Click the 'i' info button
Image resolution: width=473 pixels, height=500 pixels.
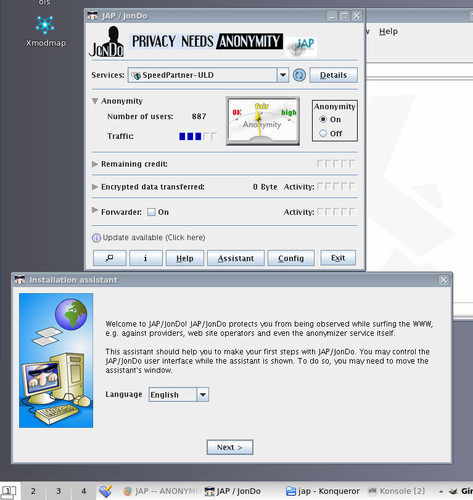coord(146,258)
